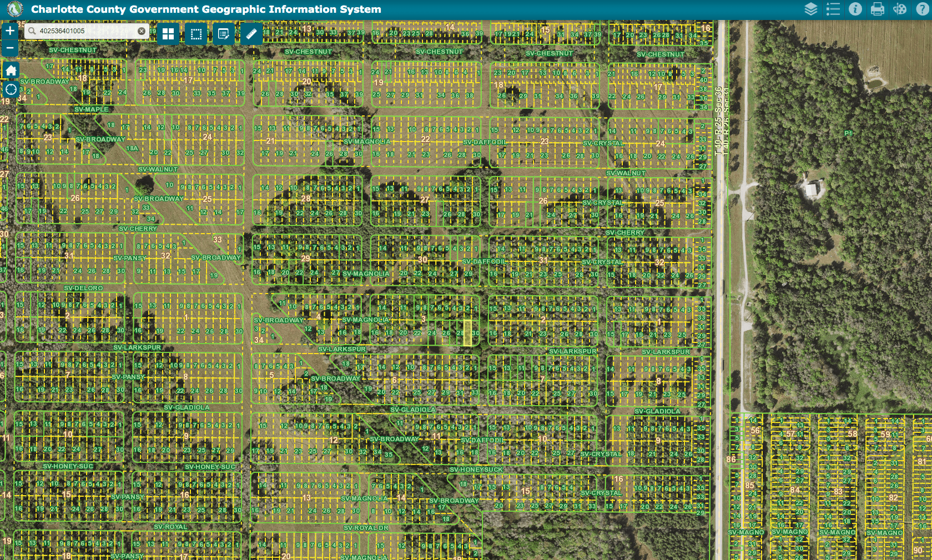The image size is (932, 560).
Task: Clear the parcel search text
Action: 142,31
